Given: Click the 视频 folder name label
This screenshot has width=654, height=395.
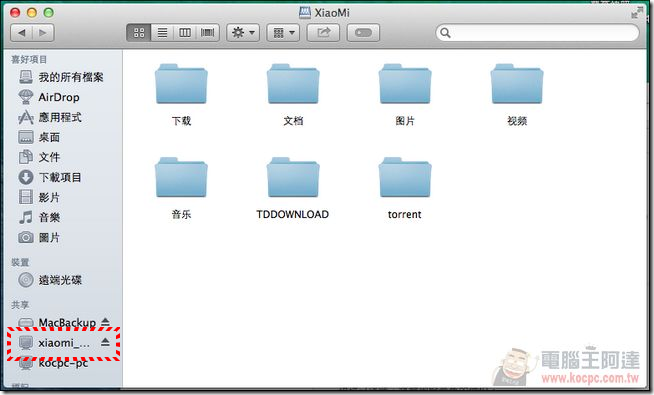Looking at the screenshot, I should [517, 121].
